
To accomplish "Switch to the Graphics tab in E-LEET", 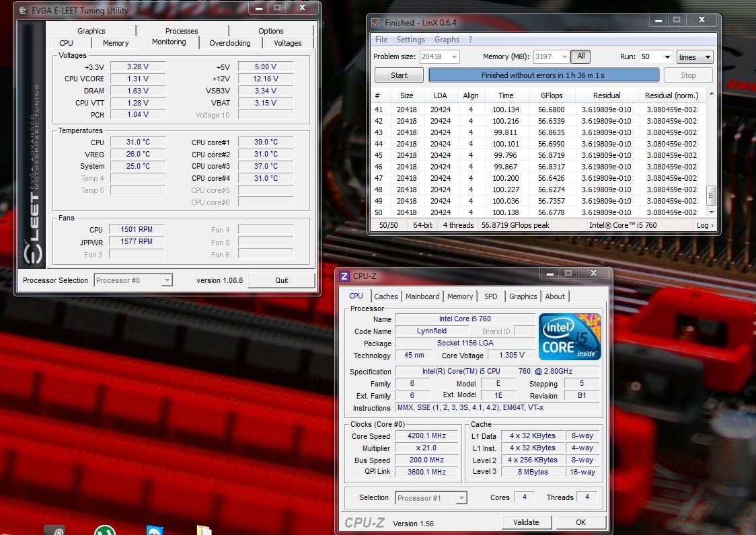I will (91, 31).
